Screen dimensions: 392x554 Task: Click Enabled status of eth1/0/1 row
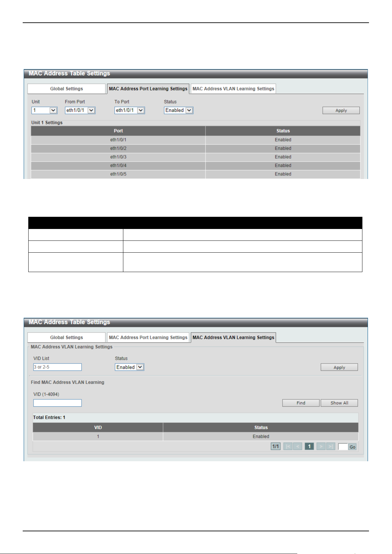(283, 140)
